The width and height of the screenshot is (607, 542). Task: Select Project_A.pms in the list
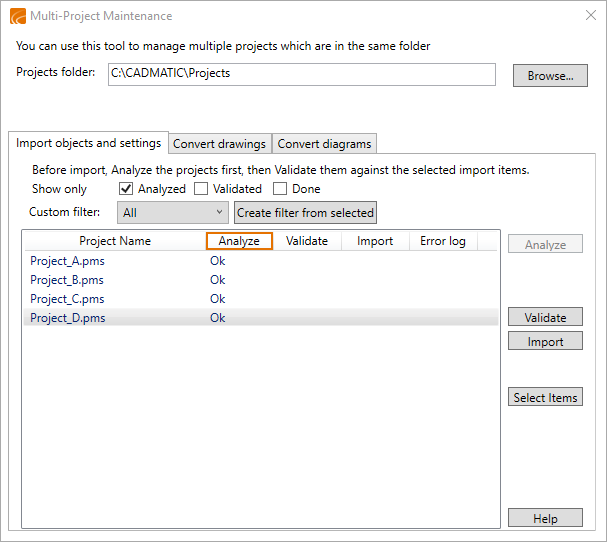(x=67, y=261)
